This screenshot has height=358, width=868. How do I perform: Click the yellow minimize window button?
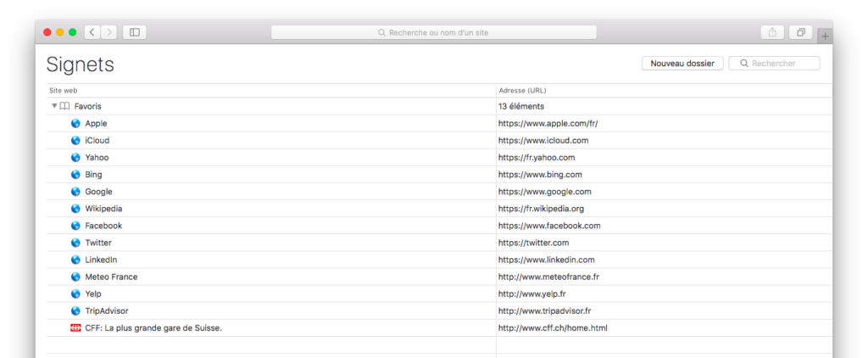60,32
